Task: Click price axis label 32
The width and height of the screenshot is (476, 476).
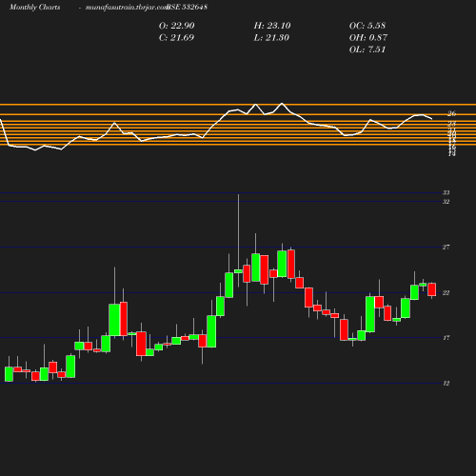Action: pyautogui.click(x=446, y=202)
